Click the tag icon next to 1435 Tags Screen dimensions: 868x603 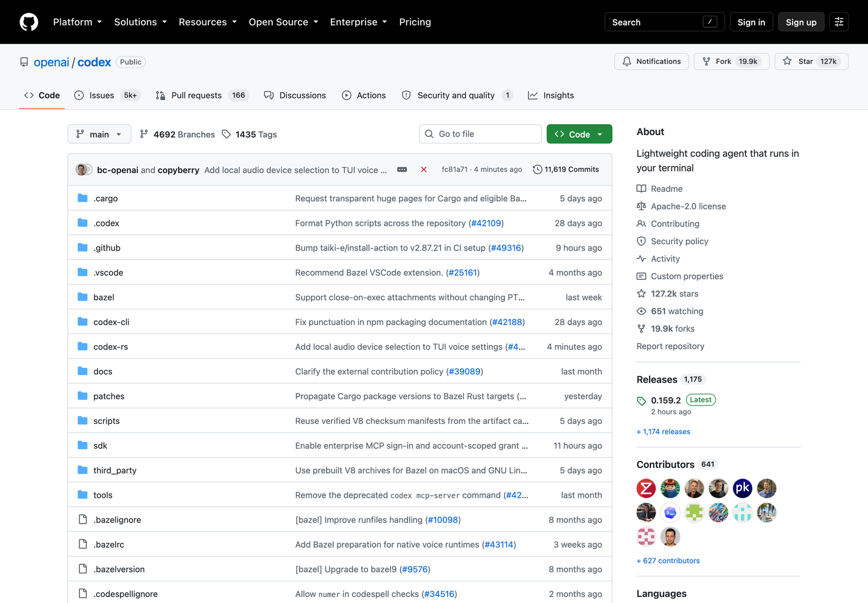[x=226, y=134]
